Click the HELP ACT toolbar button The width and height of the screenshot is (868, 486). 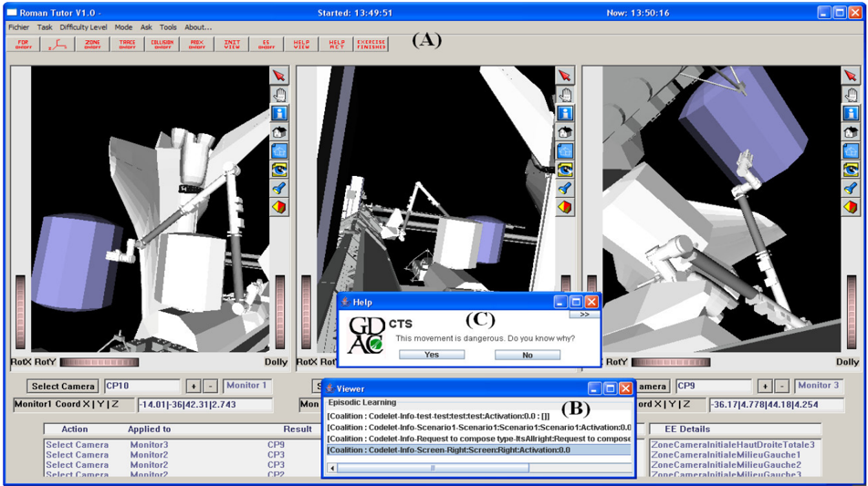(337, 45)
